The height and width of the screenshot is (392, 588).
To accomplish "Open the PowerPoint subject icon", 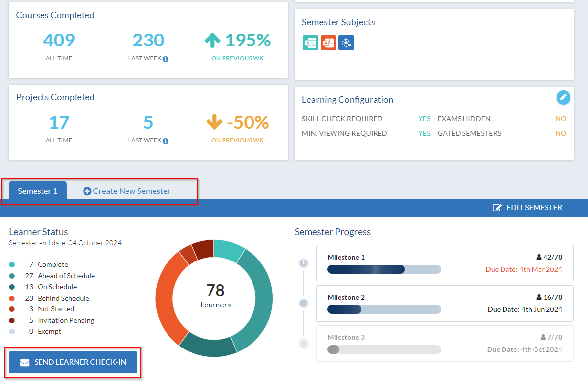I will click(x=328, y=43).
